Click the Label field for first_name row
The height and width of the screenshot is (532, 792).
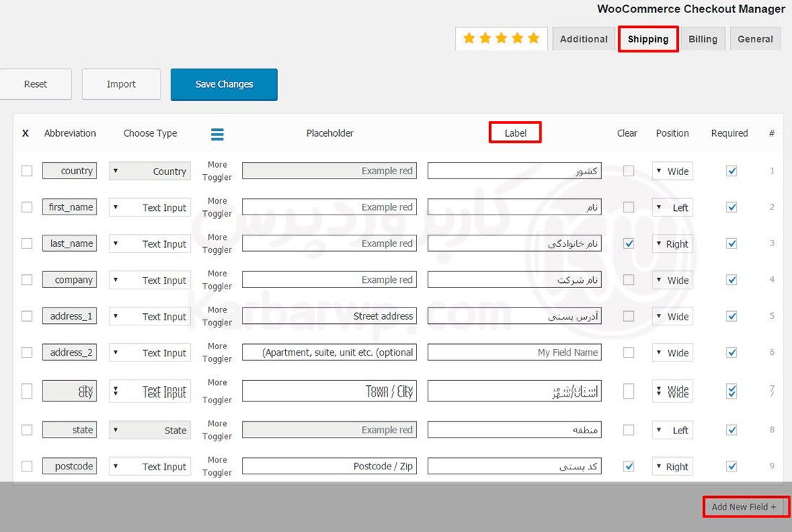click(514, 207)
